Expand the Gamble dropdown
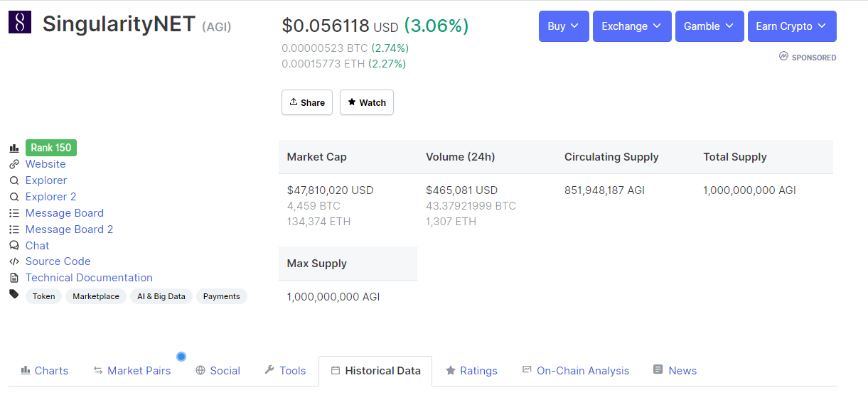The image size is (868, 395). tap(709, 26)
